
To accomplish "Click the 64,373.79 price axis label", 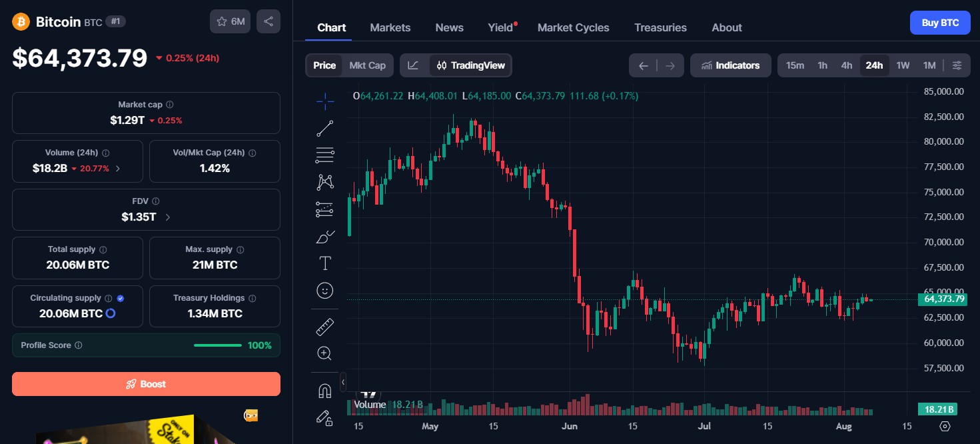I will (x=943, y=299).
